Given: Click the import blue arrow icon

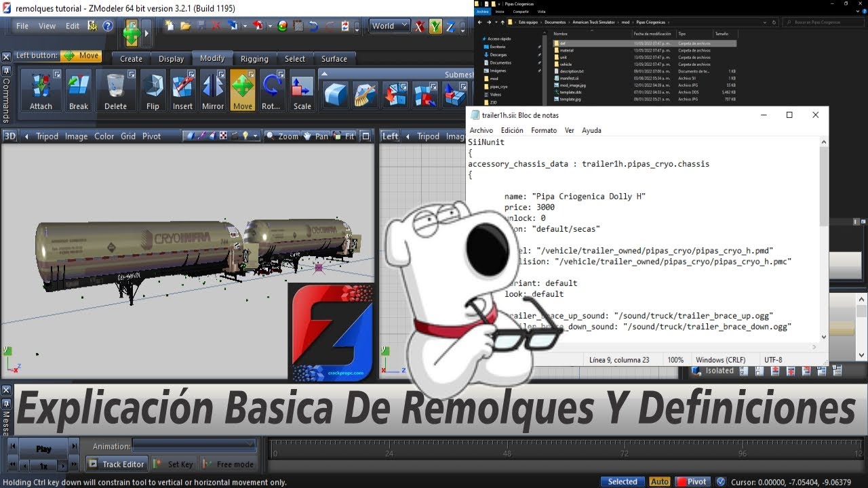Looking at the screenshot, I should pos(233,26).
